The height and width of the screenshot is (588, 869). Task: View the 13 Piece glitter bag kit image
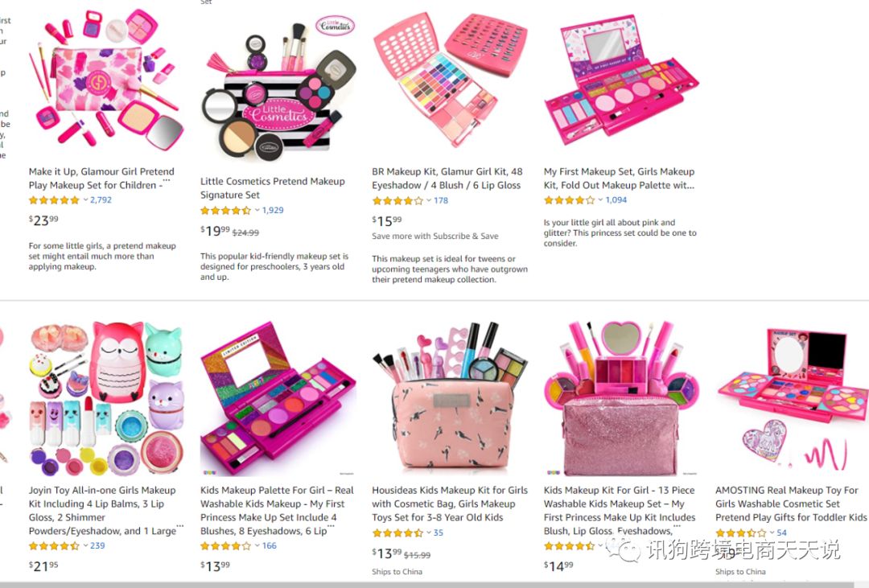click(621, 398)
